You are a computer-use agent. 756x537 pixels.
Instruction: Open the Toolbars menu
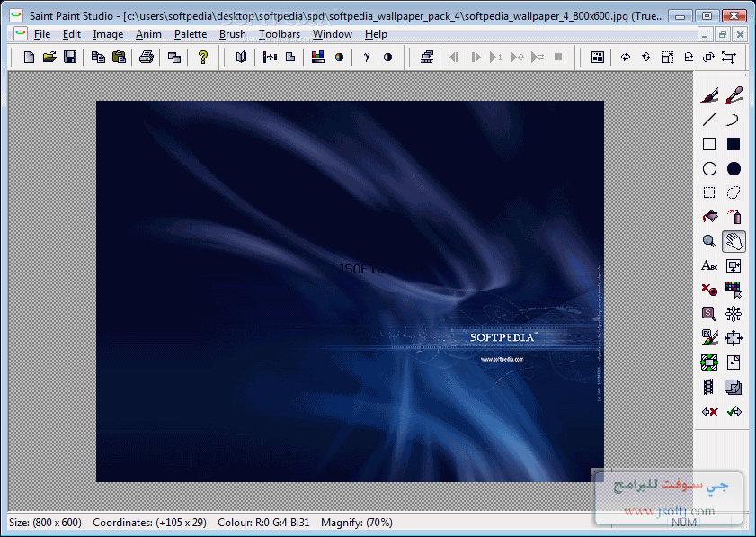coord(280,34)
